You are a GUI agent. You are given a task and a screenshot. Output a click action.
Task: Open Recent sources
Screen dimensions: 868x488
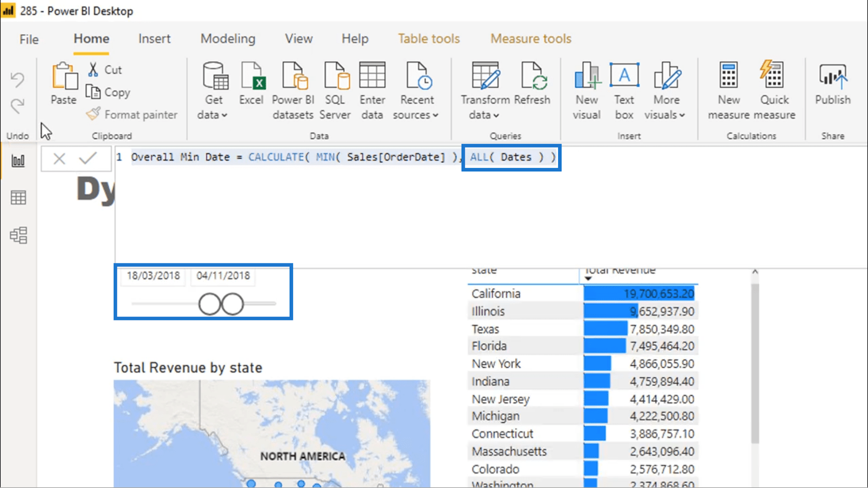(x=417, y=90)
